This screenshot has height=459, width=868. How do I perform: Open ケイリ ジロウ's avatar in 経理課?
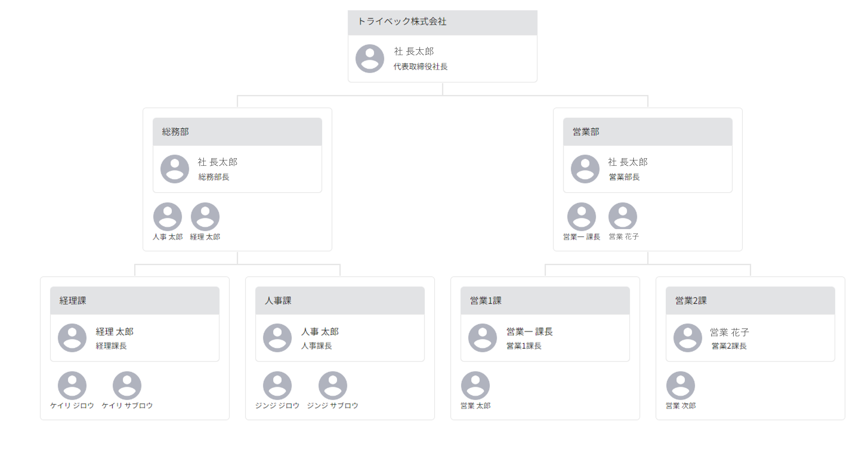[72, 386]
